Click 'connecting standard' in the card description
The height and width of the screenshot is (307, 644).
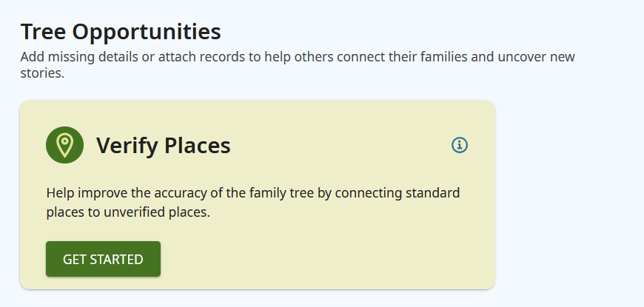pyautogui.click(x=398, y=193)
